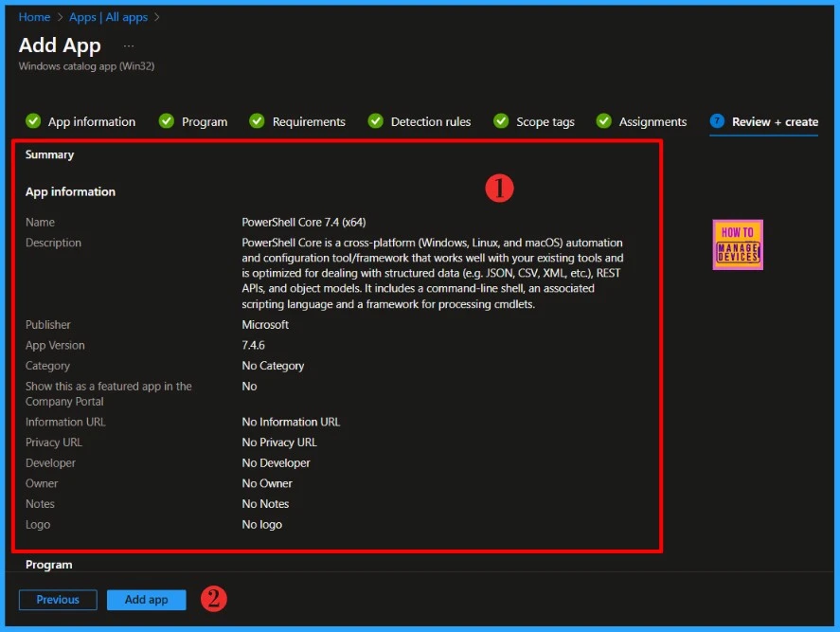The width and height of the screenshot is (840, 632).
Task: Click the No logo value
Action: coord(262,524)
